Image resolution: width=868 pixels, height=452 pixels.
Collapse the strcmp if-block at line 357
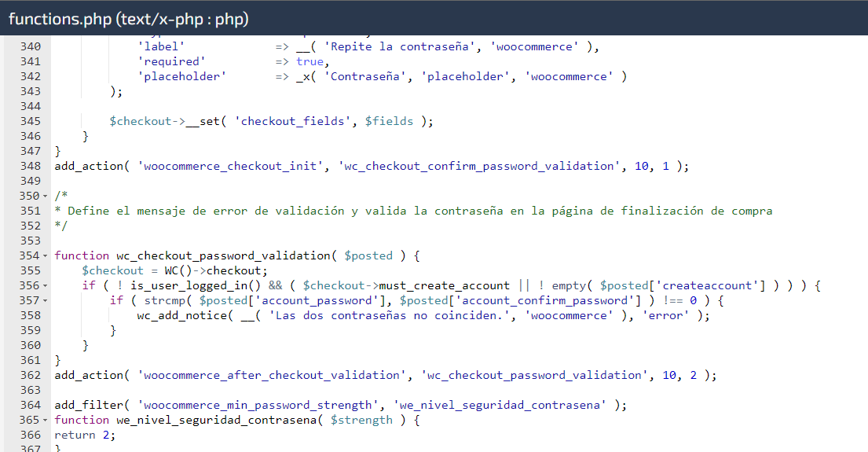pos(46,301)
